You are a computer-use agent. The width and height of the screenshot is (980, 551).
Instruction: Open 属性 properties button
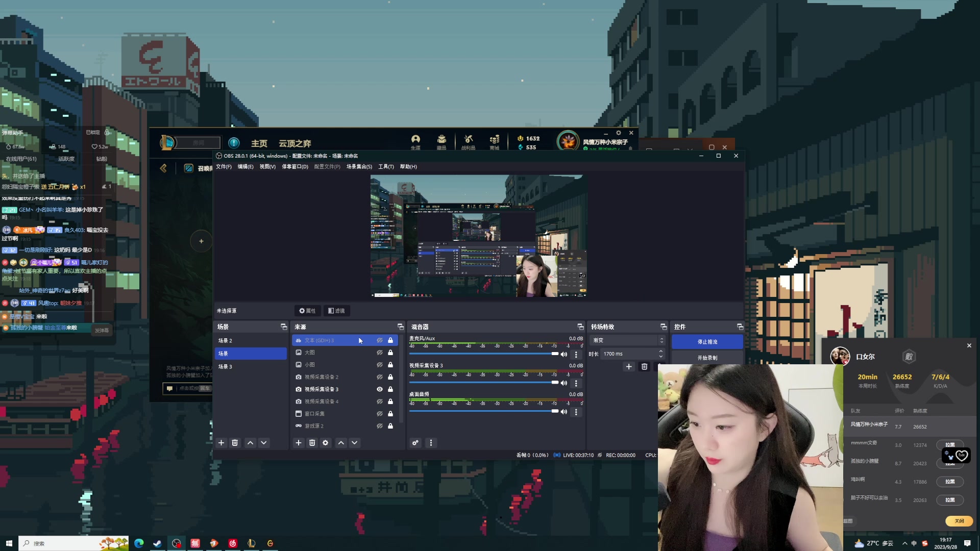pyautogui.click(x=308, y=311)
